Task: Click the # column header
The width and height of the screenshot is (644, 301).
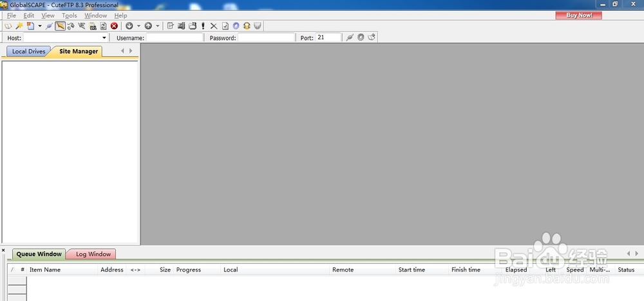Action: (x=23, y=270)
